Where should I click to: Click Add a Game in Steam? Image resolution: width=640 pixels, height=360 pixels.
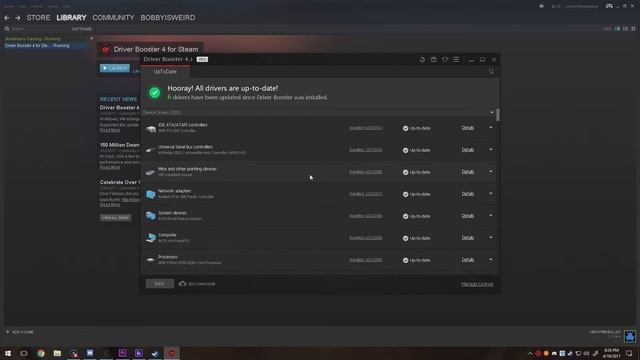coord(20,332)
